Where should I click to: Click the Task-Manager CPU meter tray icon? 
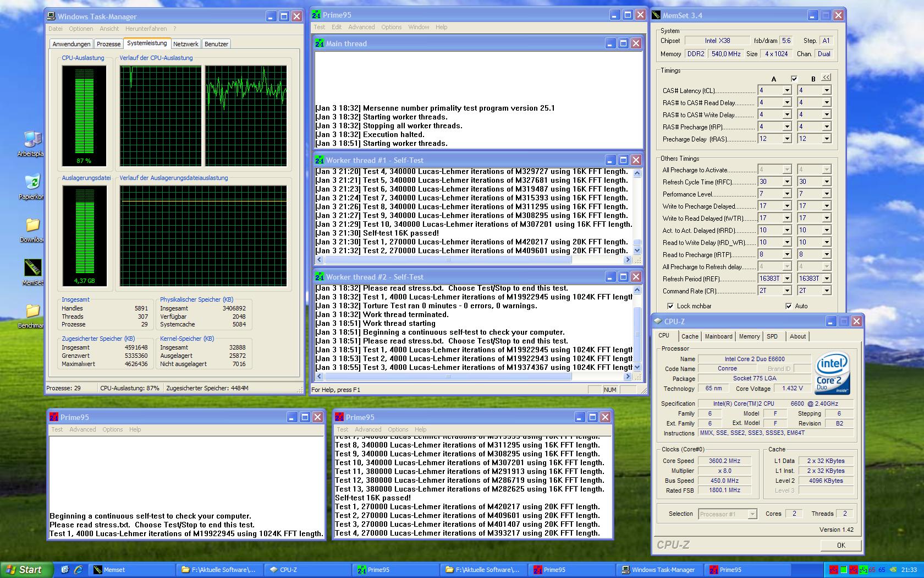click(x=844, y=570)
